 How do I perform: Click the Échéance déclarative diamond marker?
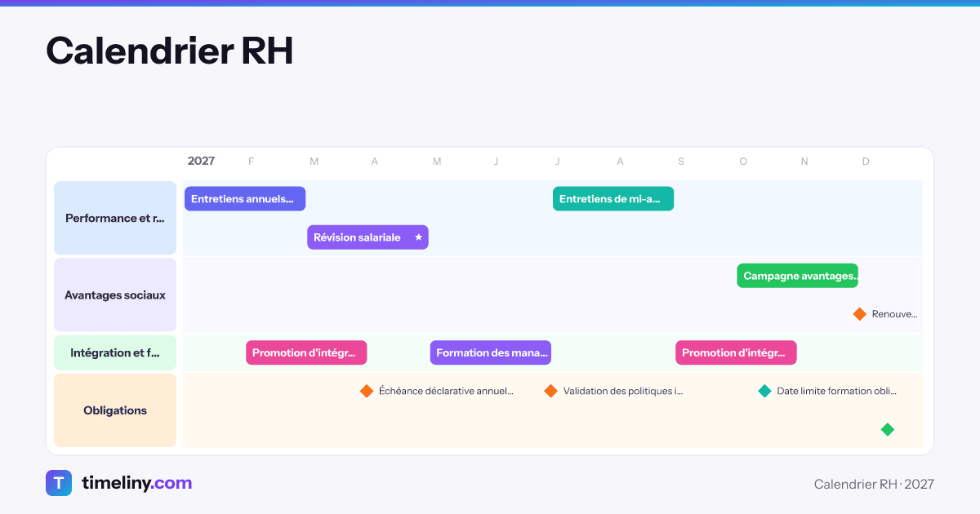click(367, 391)
